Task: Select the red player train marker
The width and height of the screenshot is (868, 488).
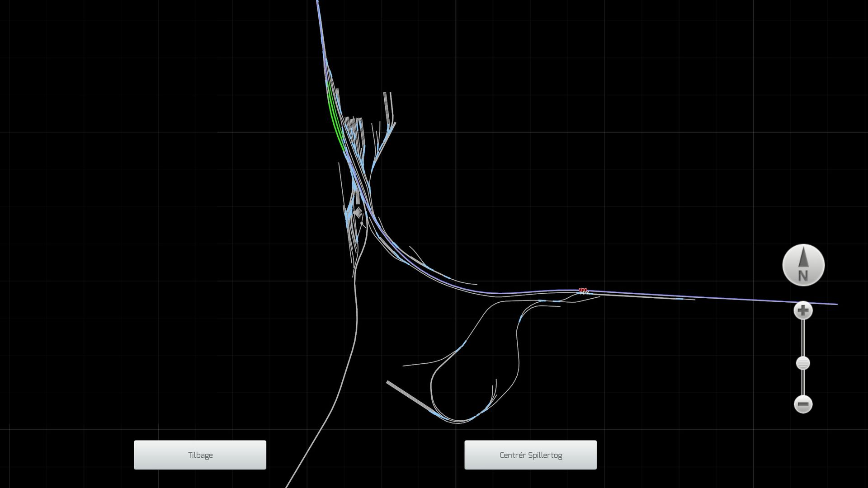Action: pyautogui.click(x=583, y=290)
